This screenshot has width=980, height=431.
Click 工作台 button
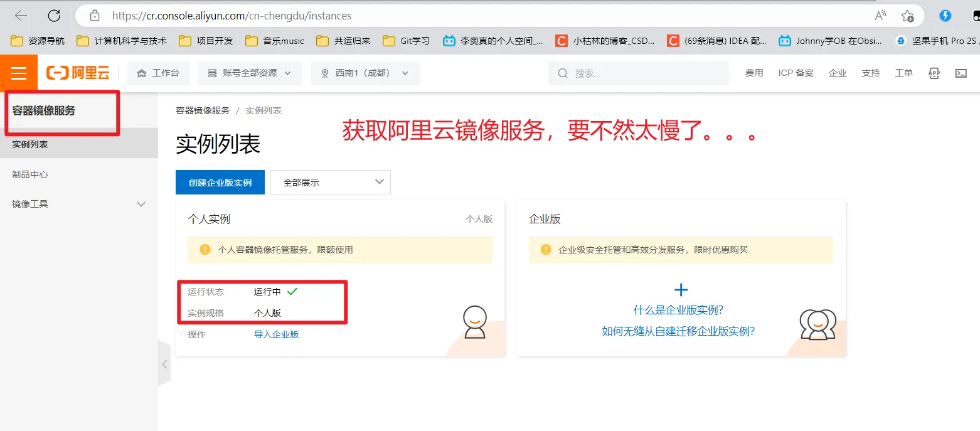pos(158,73)
